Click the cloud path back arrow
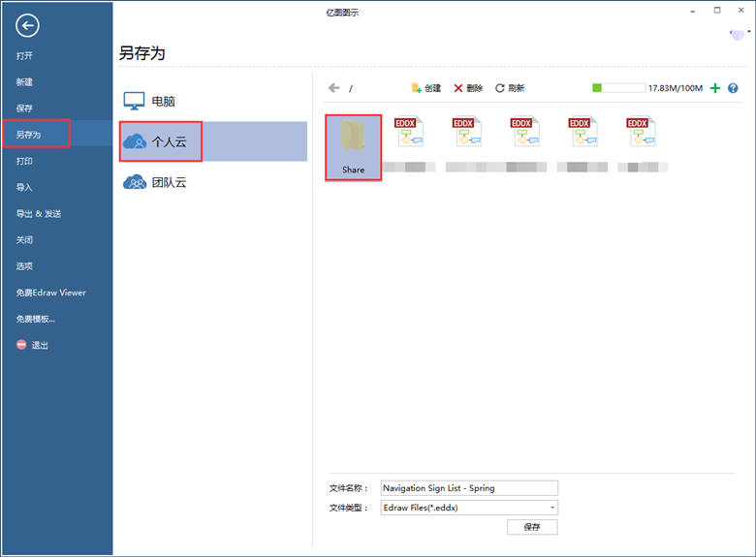The height and width of the screenshot is (557, 756). click(x=334, y=88)
